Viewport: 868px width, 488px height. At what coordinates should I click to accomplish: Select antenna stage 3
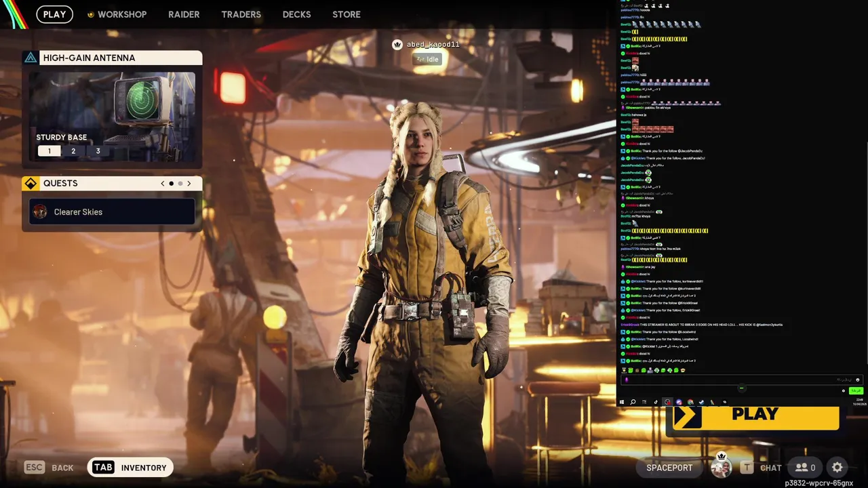(x=98, y=151)
